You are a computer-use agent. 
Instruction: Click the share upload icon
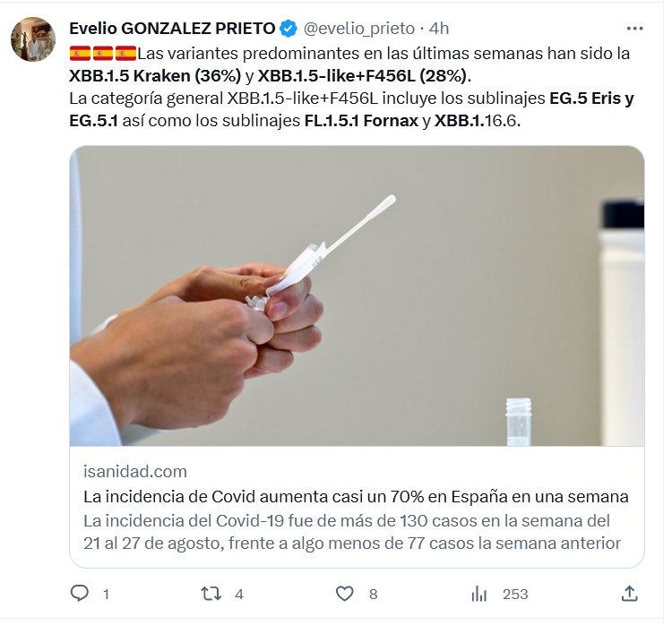(x=629, y=594)
